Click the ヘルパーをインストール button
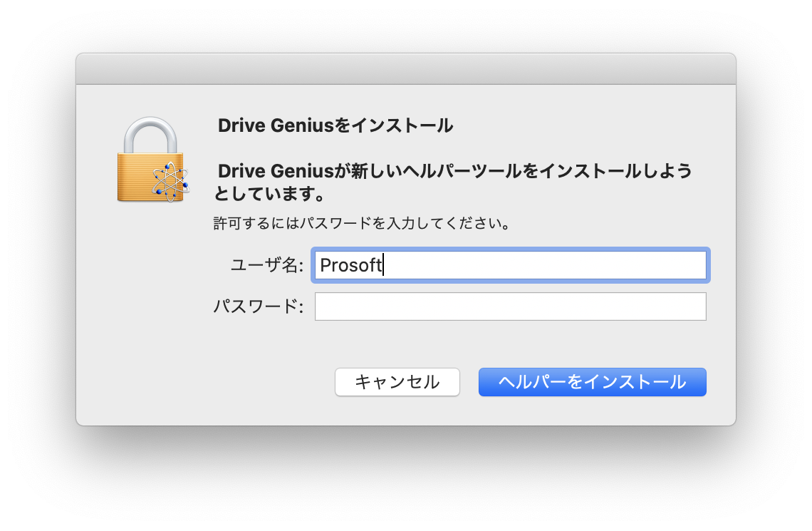This screenshot has height=531, width=812. click(592, 382)
